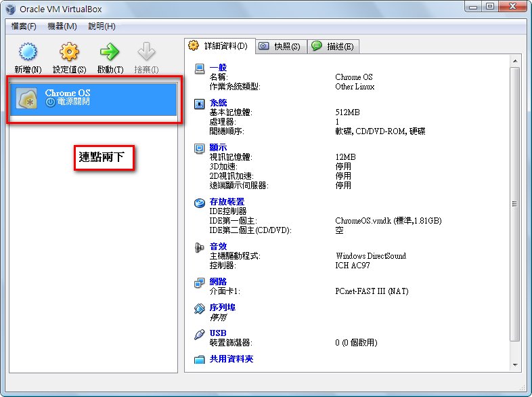Open the 存放裝置 storage section link

click(x=227, y=202)
